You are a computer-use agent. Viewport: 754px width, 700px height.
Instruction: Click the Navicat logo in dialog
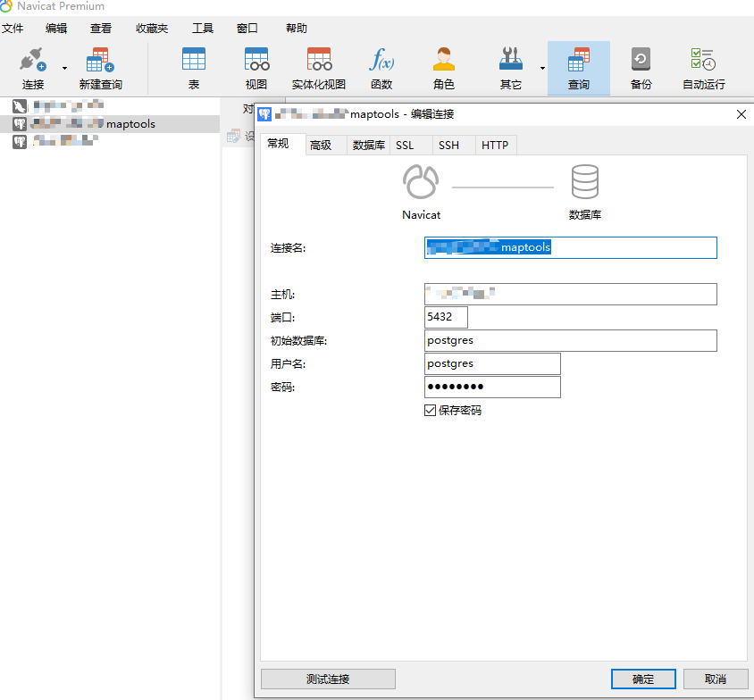pos(421,182)
